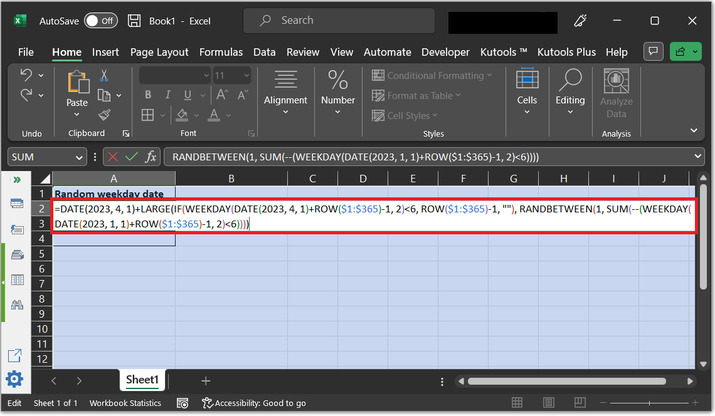Screen dimensions: 715x416
Task: Open Format as Table menu
Action: pyautogui.click(x=416, y=95)
